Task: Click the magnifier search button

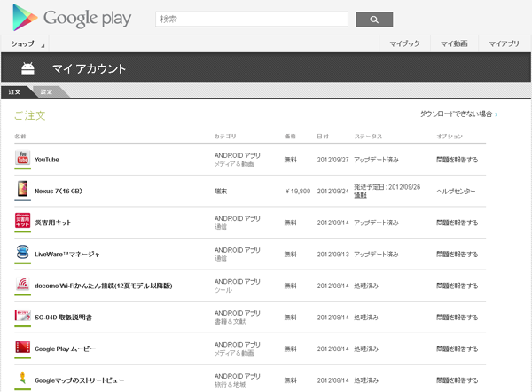Action: coord(374,20)
